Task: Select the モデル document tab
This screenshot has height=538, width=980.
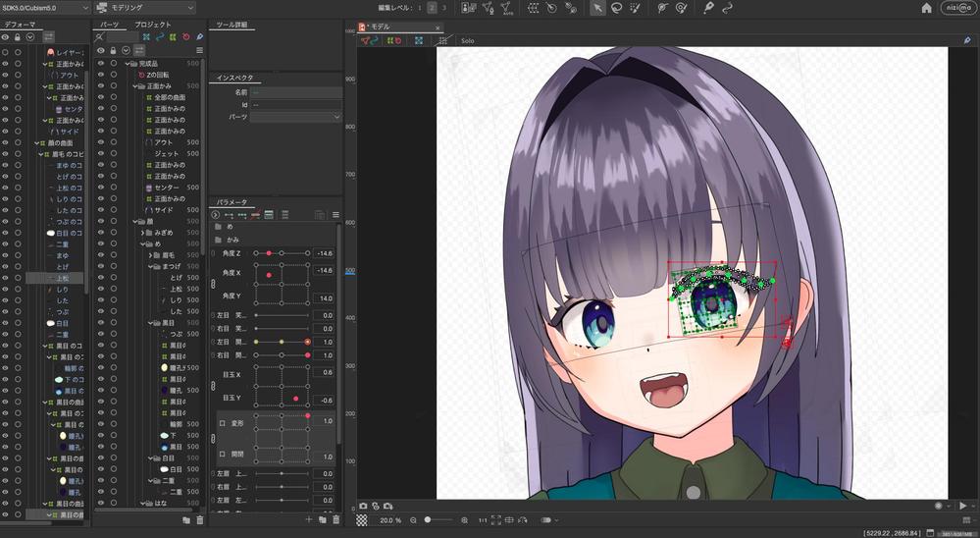Action: tap(399, 27)
